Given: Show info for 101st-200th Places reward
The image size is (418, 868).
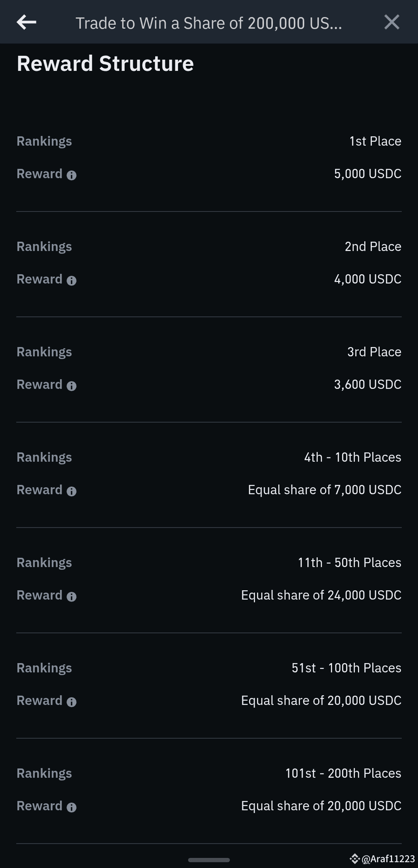Looking at the screenshot, I should point(72,807).
